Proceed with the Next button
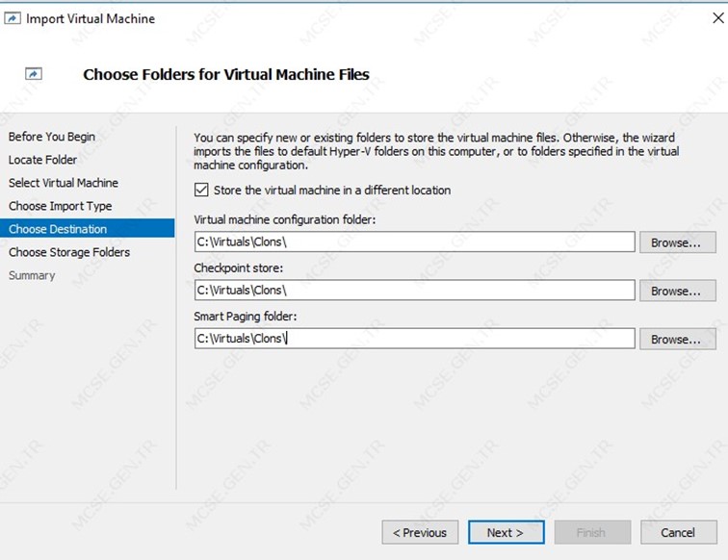The image size is (728, 560). [x=507, y=532]
